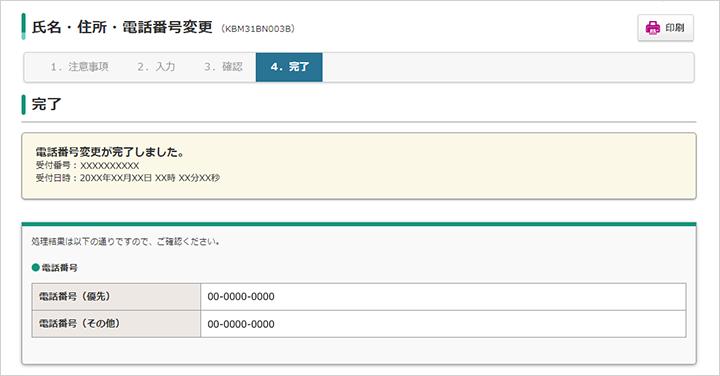Click the 受付番号：XXXXXXXXXX line

click(x=87, y=166)
